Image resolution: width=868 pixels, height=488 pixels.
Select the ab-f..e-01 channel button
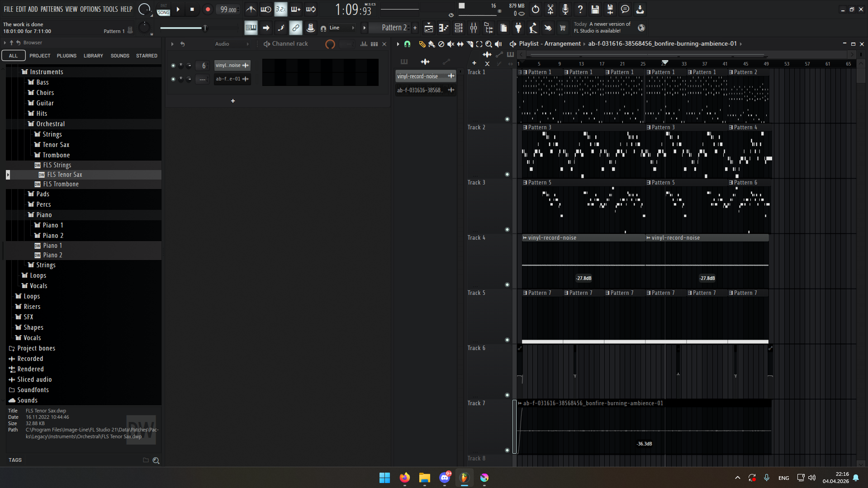232,79
